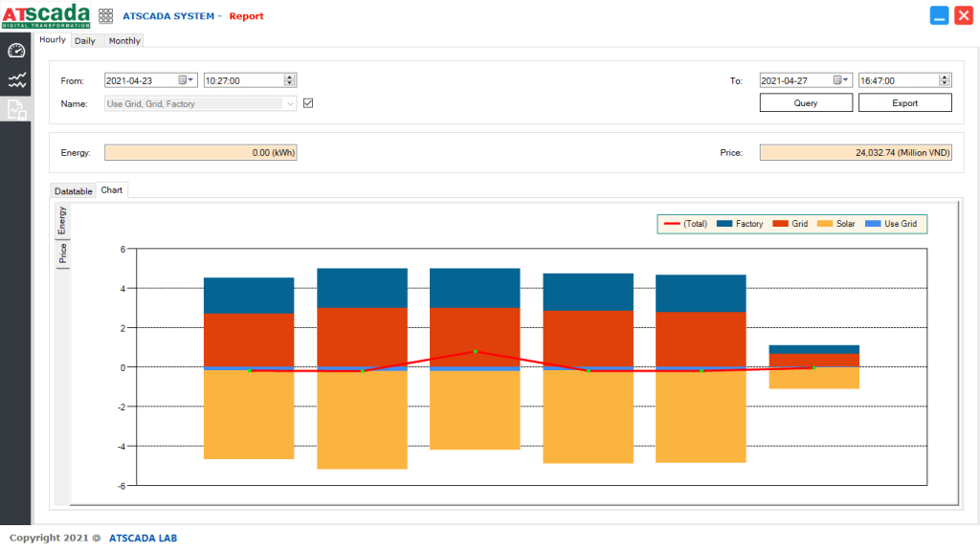The image size is (980, 551).
Task: Open the ATSCADA LAB link in the footer
Action: tap(142, 538)
